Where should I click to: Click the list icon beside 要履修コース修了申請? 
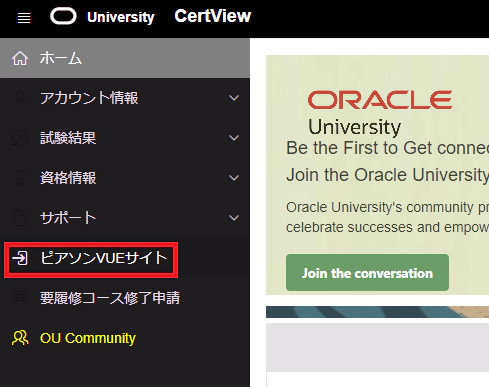[20, 298]
